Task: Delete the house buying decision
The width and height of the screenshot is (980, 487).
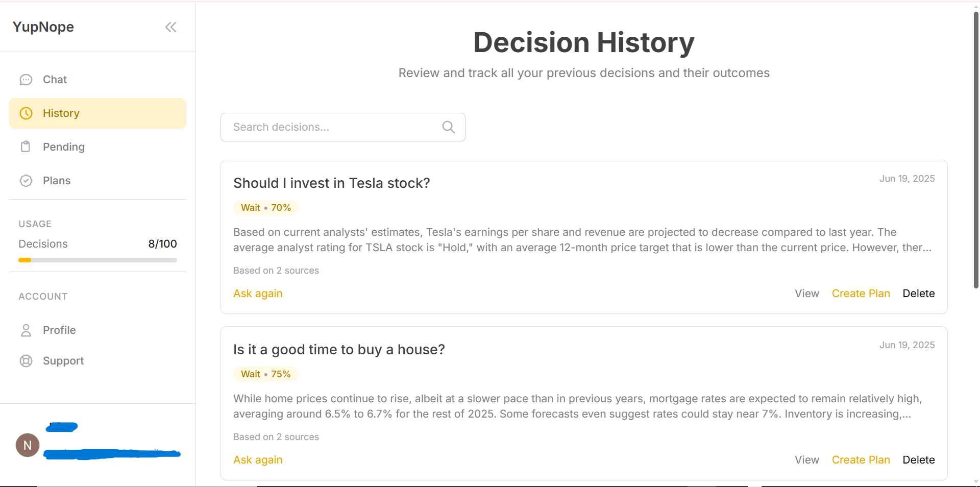Action: 918,460
